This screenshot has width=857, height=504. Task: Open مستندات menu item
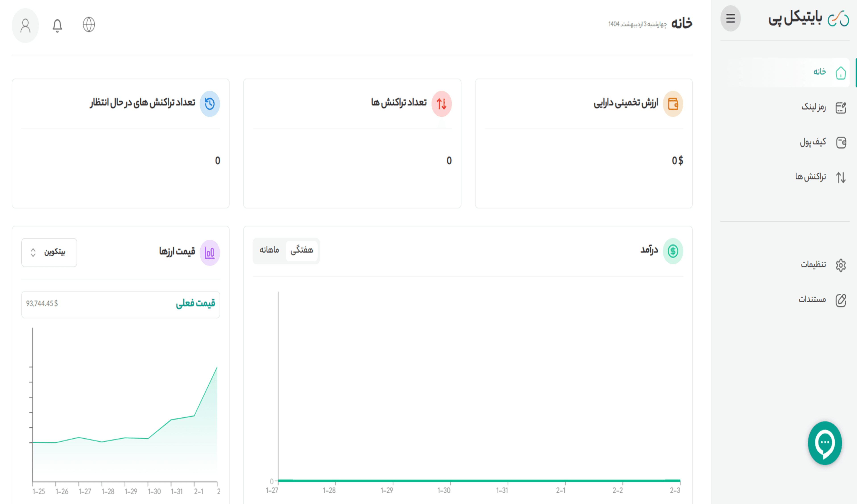(812, 299)
